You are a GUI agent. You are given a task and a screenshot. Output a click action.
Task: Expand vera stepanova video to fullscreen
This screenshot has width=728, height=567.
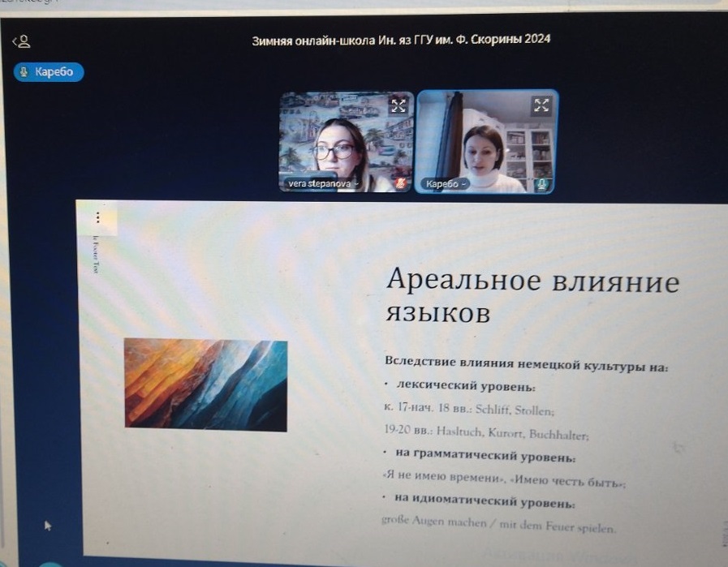coord(398,105)
